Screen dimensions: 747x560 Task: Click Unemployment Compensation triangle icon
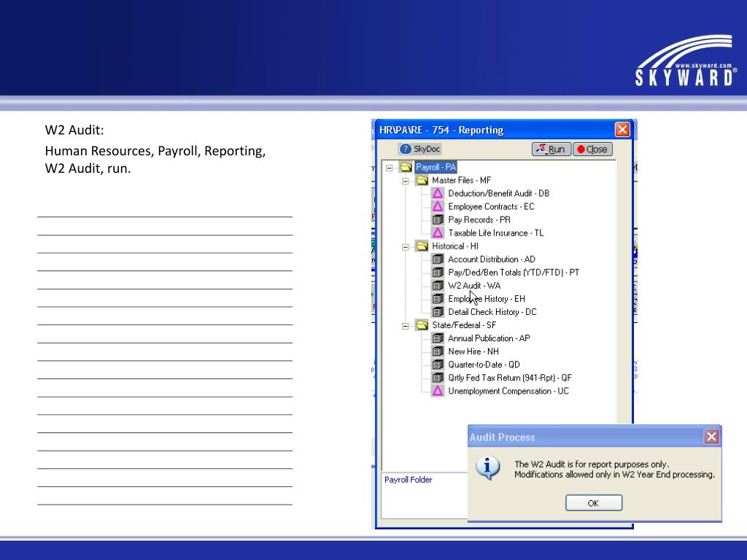(x=438, y=391)
